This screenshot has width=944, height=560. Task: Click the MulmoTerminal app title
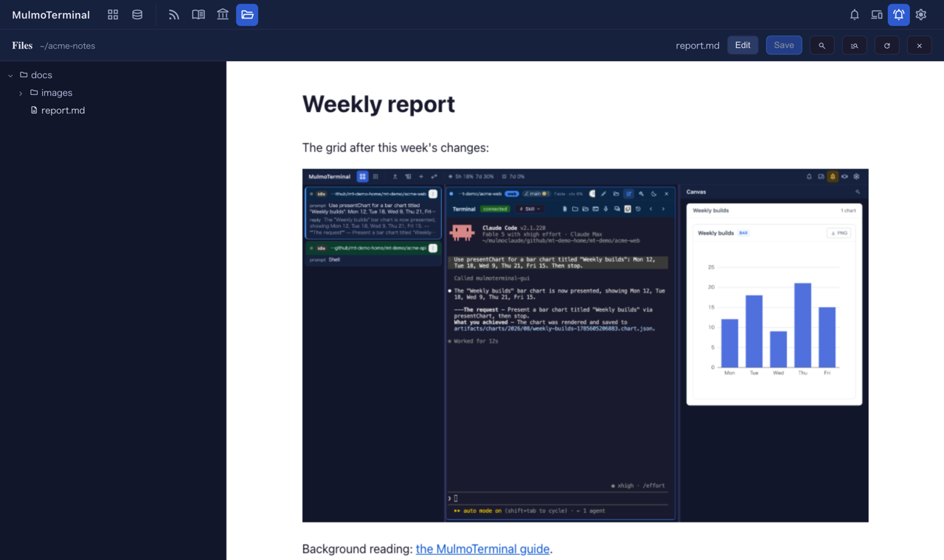[51, 15]
